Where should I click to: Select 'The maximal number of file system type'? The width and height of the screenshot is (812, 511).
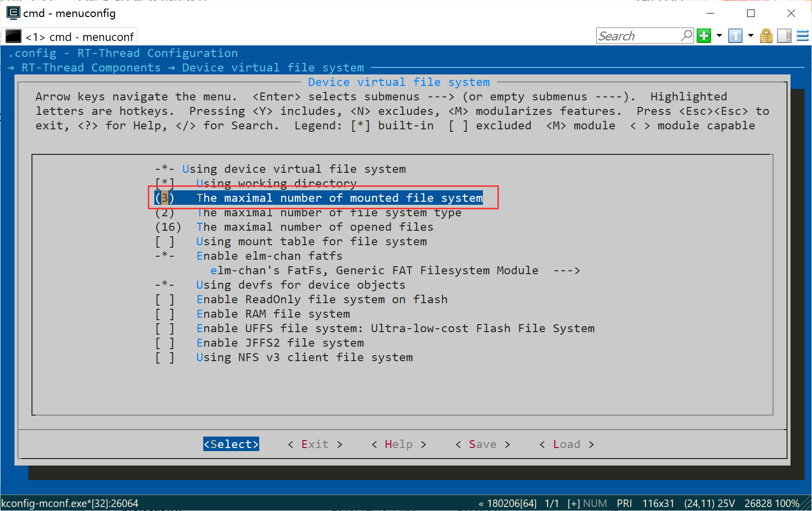coord(308,212)
